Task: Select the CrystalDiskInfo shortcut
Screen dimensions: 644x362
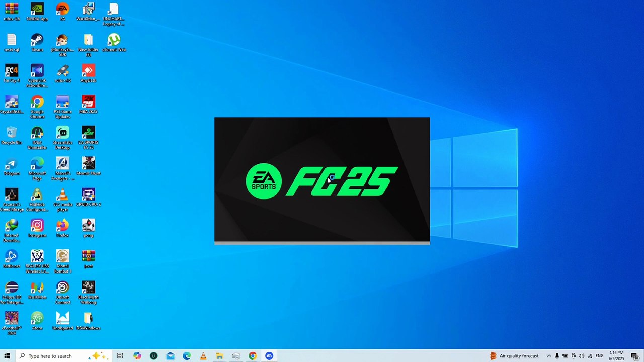Action: click(x=12, y=105)
